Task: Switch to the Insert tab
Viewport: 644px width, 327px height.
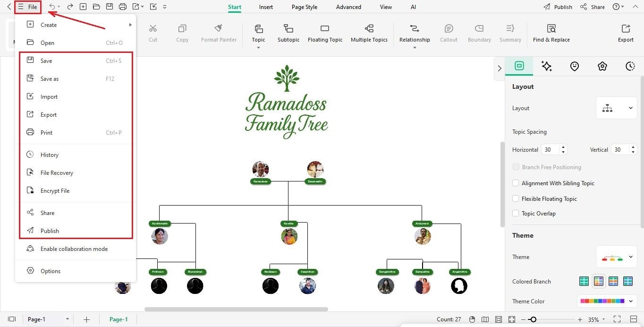Action: [266, 7]
